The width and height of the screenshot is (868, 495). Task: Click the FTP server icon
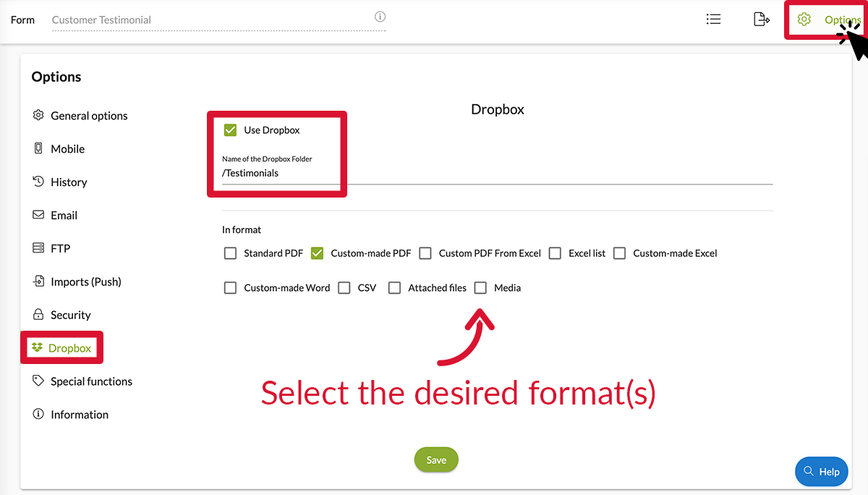(38, 248)
